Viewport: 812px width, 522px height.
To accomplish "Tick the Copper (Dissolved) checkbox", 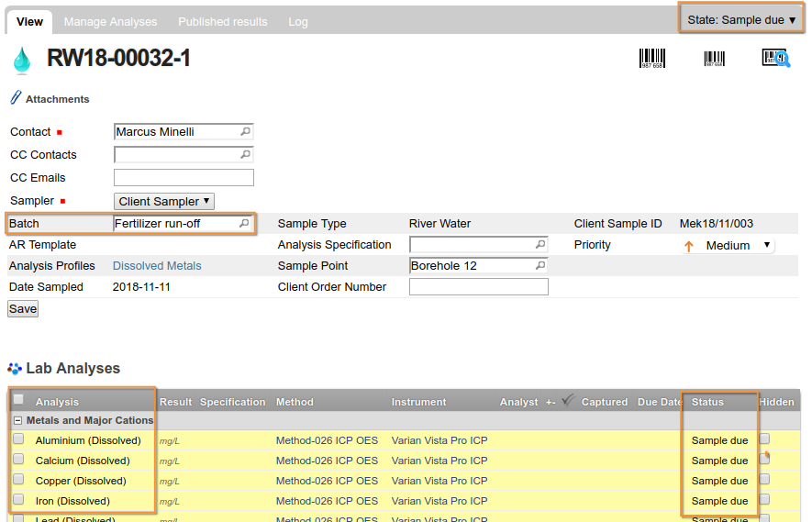I will pyautogui.click(x=18, y=480).
